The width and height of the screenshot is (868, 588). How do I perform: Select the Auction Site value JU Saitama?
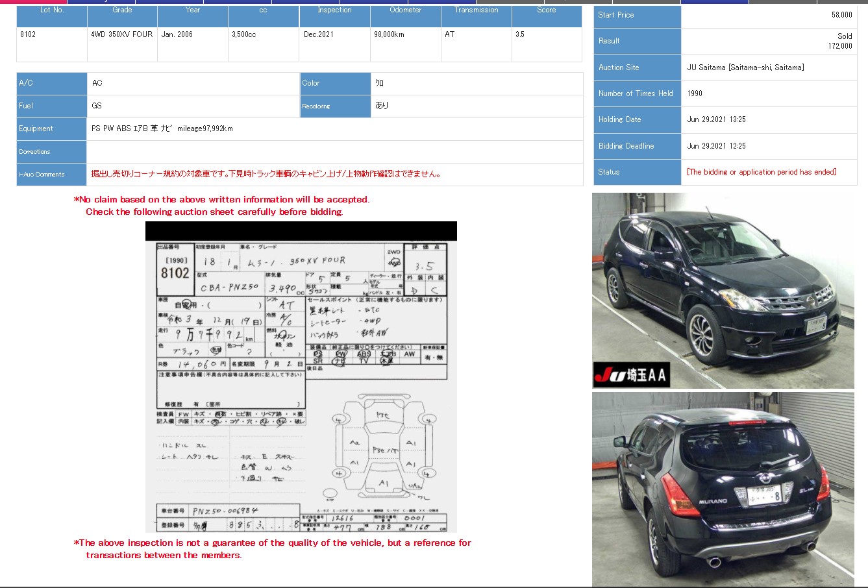[x=745, y=67]
